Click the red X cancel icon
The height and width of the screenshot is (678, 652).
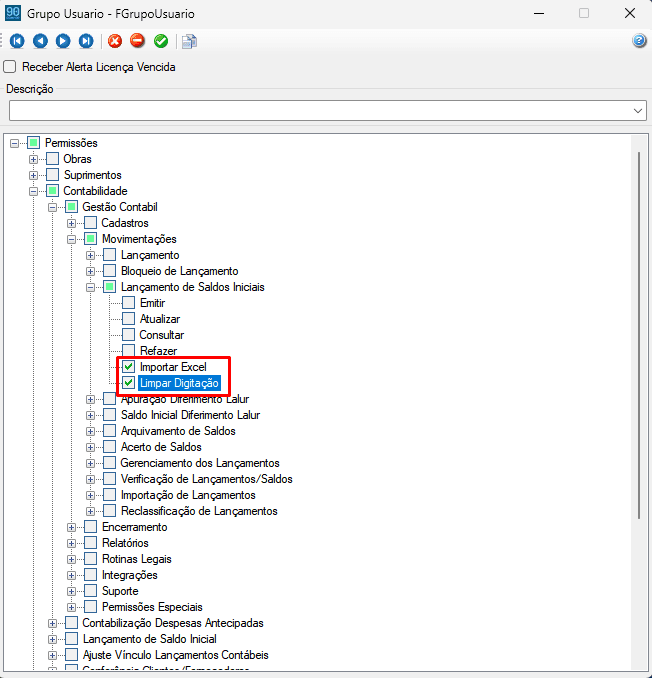pyautogui.click(x=115, y=41)
